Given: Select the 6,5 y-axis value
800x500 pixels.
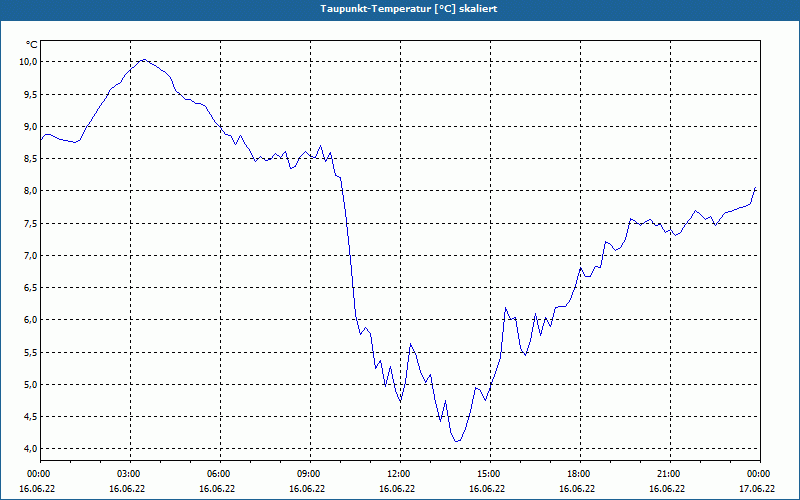Looking at the screenshot, I should pyautogui.click(x=31, y=288).
